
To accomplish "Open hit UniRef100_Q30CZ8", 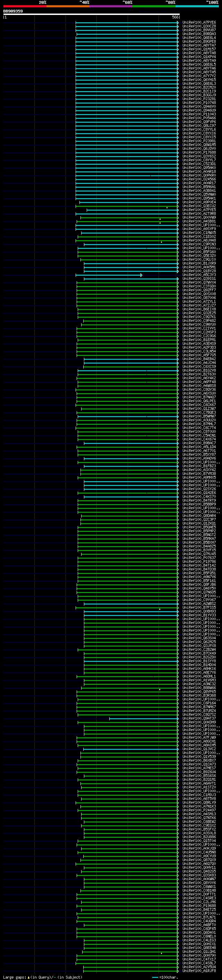I will pos(199,26).
